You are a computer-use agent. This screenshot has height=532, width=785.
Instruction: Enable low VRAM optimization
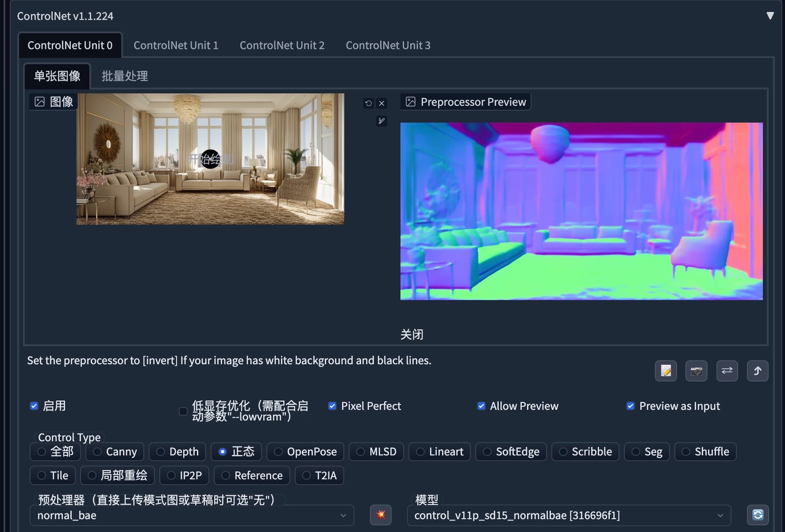(x=183, y=411)
